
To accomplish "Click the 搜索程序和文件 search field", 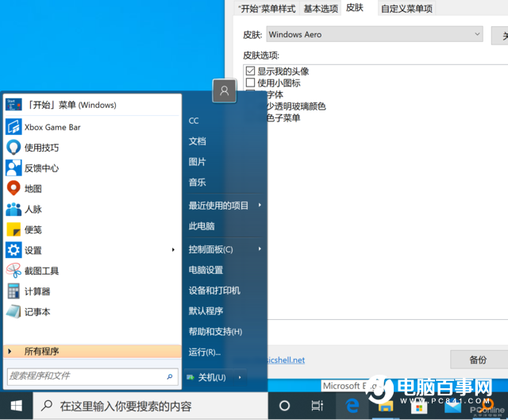I will (86, 376).
